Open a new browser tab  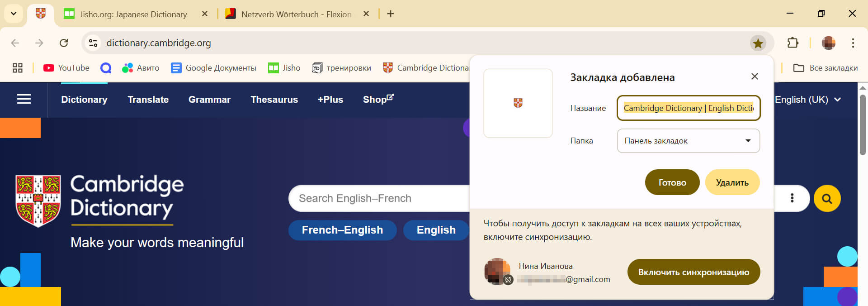[x=391, y=14]
